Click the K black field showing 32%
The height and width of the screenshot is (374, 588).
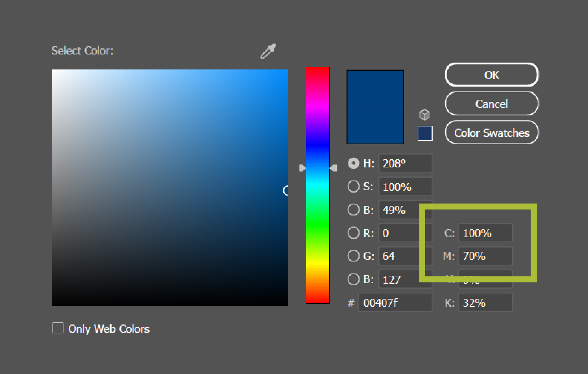click(485, 303)
